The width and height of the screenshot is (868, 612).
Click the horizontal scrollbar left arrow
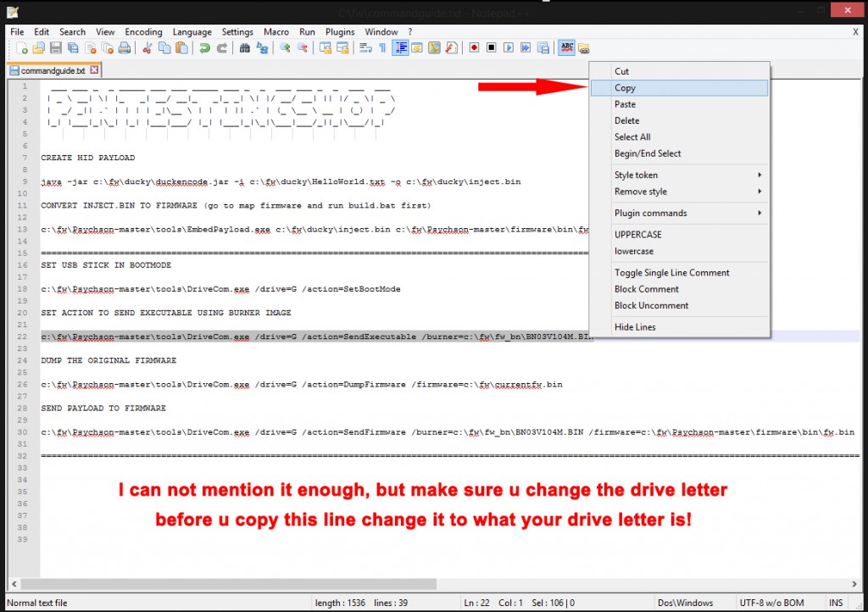tap(14, 584)
